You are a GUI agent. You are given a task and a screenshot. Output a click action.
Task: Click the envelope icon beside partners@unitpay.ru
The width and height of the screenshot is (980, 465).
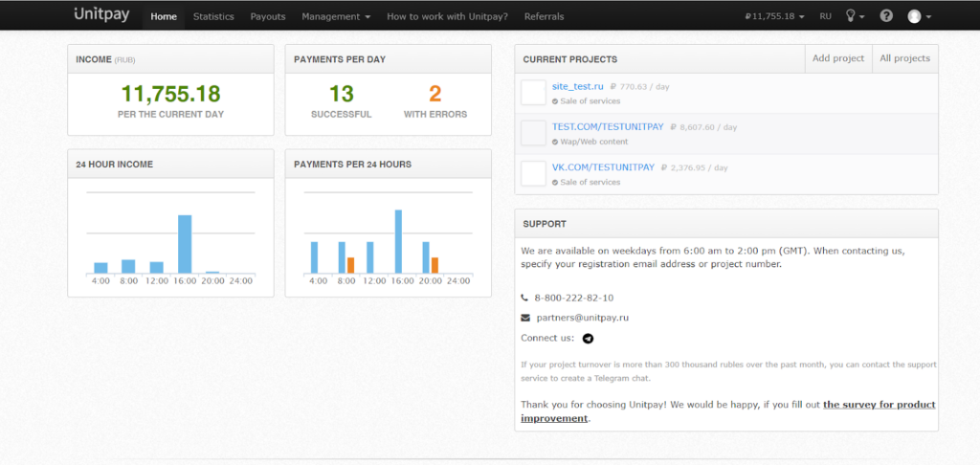pos(525,318)
